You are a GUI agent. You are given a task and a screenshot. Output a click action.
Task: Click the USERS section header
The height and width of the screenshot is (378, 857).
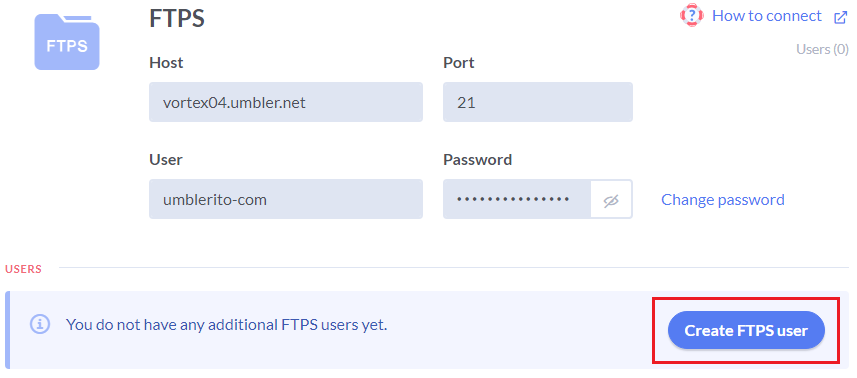pos(24,269)
